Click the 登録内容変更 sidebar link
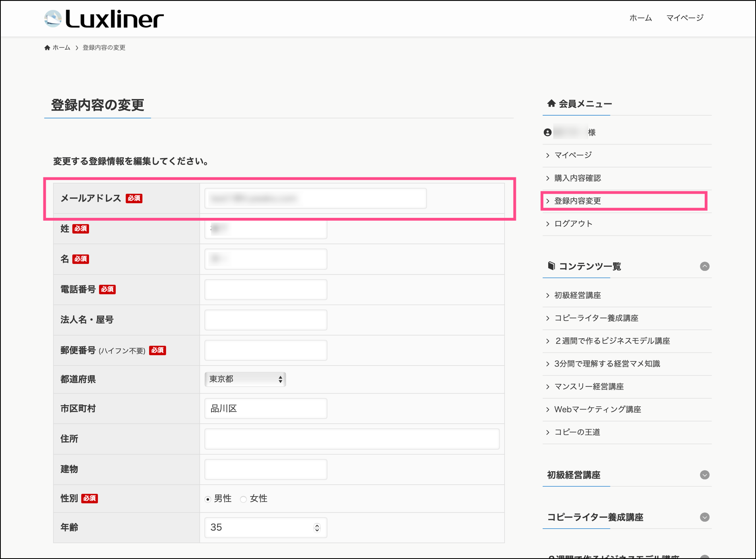 point(577,201)
